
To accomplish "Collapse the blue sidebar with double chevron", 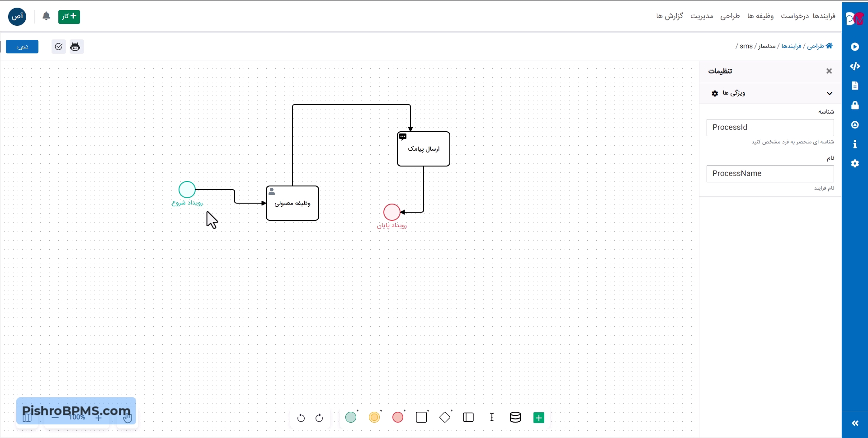I will pos(855,423).
